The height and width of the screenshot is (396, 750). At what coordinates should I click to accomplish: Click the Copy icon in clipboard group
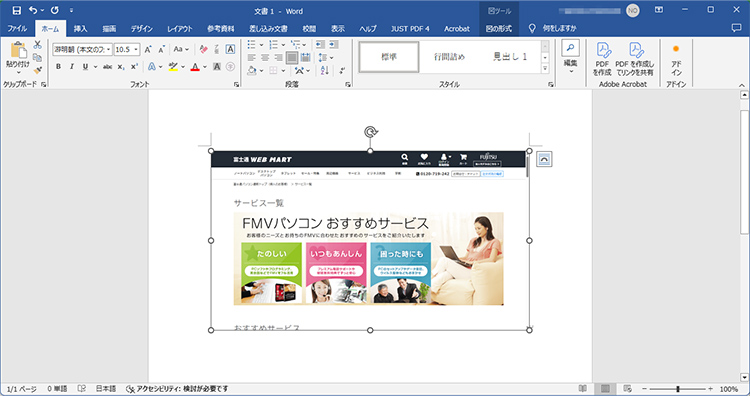coord(37,57)
